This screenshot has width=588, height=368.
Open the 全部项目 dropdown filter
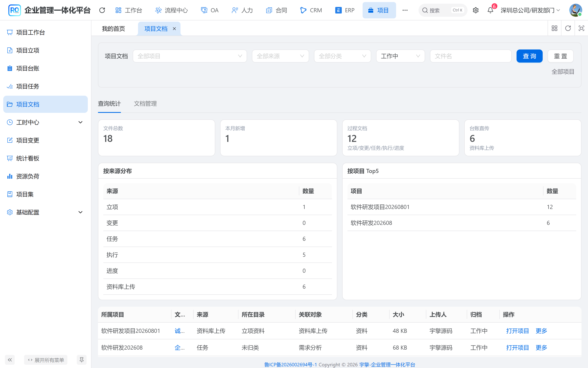pyautogui.click(x=190, y=56)
